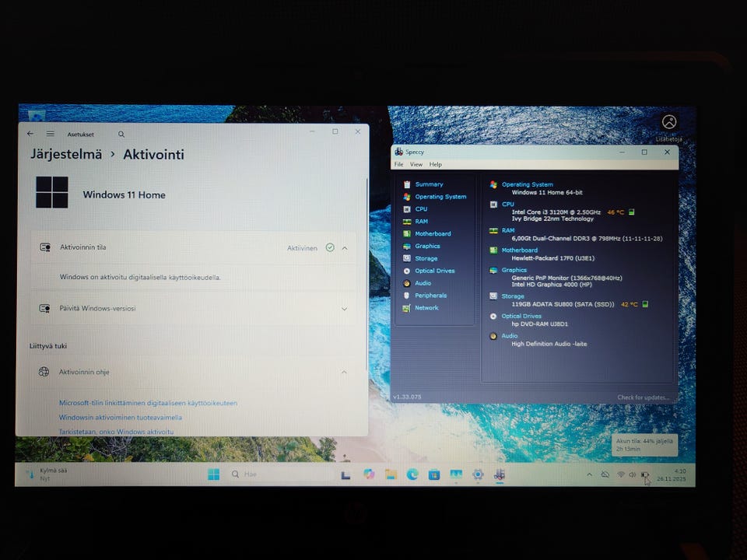
Task: Click Lisätietoja desktop icon at top right
Action: tap(669, 128)
